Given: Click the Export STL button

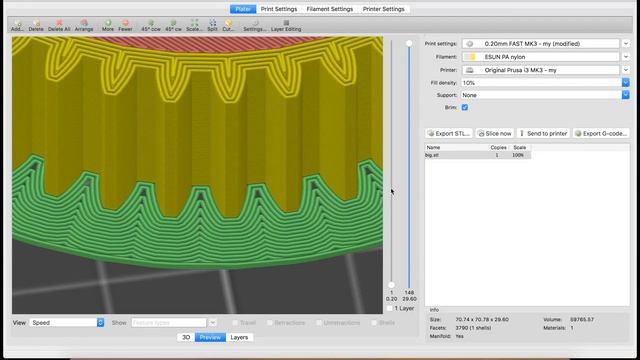Looking at the screenshot, I should [x=449, y=133].
